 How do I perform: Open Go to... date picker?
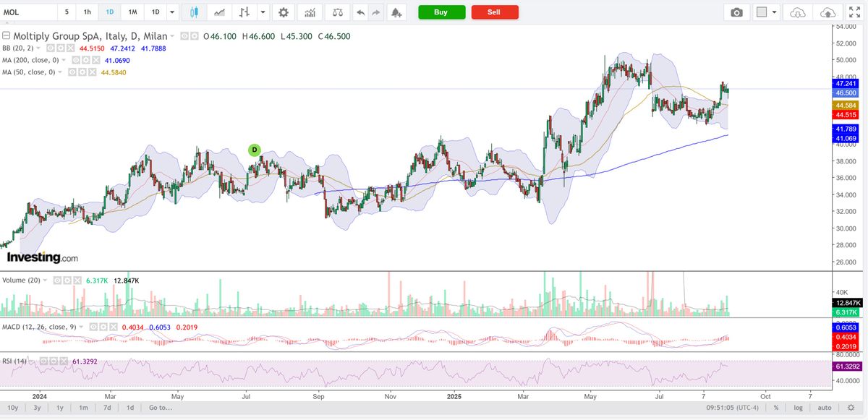click(161, 408)
